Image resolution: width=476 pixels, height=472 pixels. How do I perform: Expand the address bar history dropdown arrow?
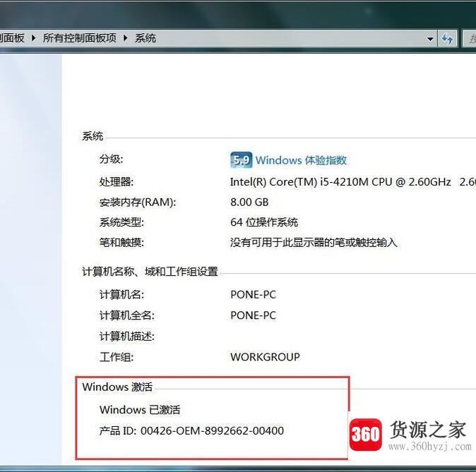point(430,39)
